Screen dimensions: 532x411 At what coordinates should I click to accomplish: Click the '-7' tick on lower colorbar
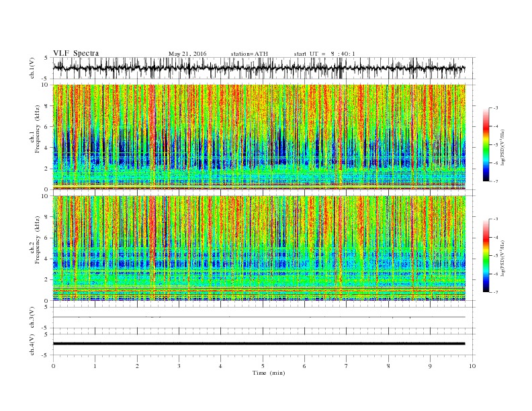(495, 292)
